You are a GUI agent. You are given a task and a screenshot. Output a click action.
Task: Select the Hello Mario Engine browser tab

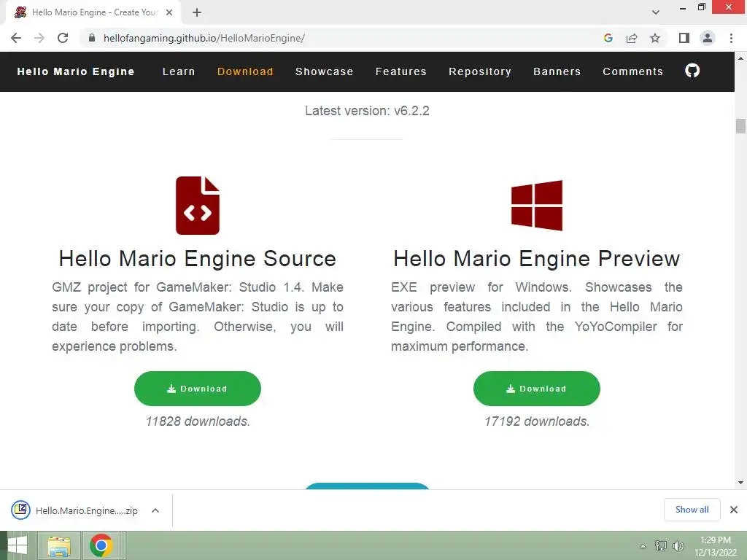click(93, 12)
